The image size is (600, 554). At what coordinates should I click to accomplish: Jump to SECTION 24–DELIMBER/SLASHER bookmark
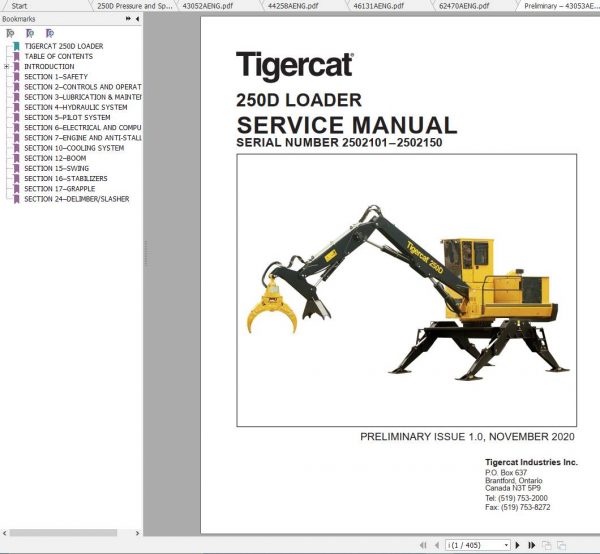[77, 199]
